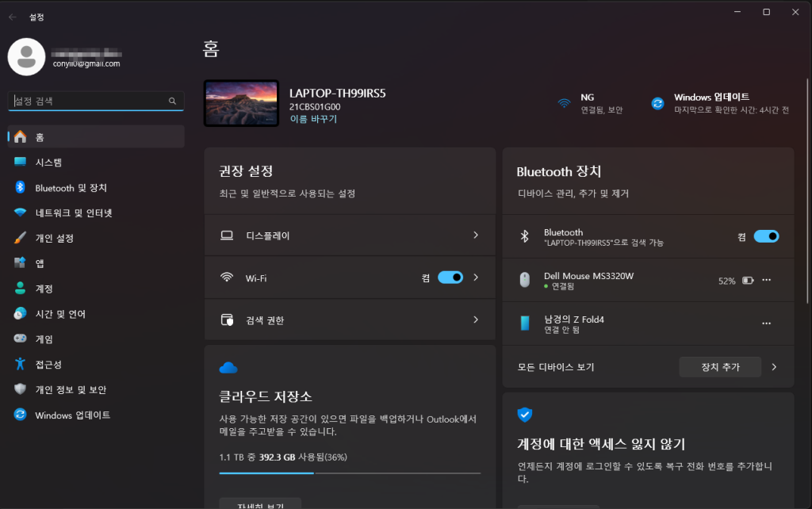Click the 자세히 보기 button
This screenshot has height=509, width=812.
260,503
